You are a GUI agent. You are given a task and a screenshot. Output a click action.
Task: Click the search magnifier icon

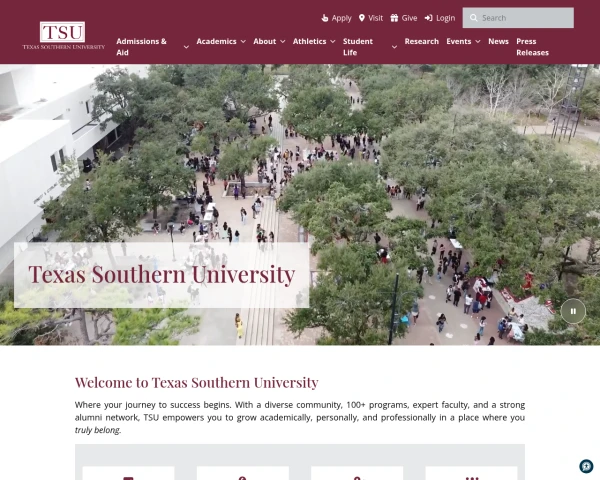coord(474,18)
